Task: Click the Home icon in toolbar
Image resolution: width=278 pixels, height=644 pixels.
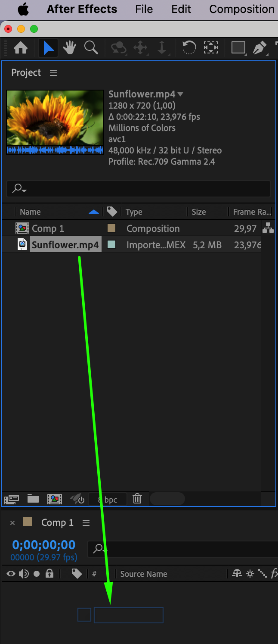Action: point(21,47)
